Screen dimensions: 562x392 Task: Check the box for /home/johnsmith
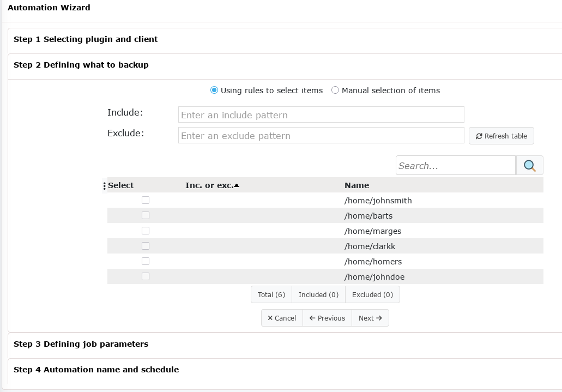tap(146, 200)
